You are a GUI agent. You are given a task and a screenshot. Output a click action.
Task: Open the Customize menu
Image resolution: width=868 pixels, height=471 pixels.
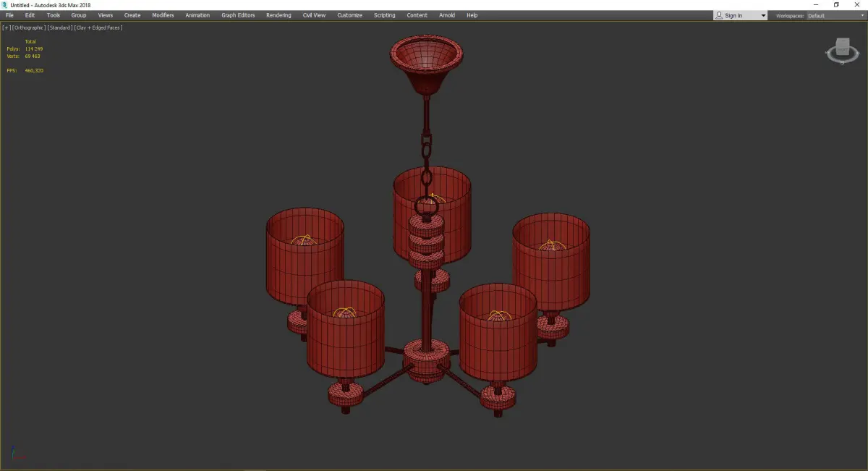[x=349, y=15]
